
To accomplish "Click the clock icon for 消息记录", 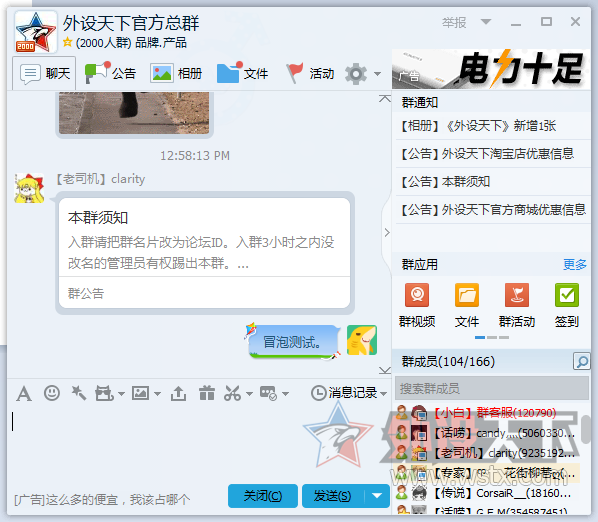I will (x=318, y=393).
